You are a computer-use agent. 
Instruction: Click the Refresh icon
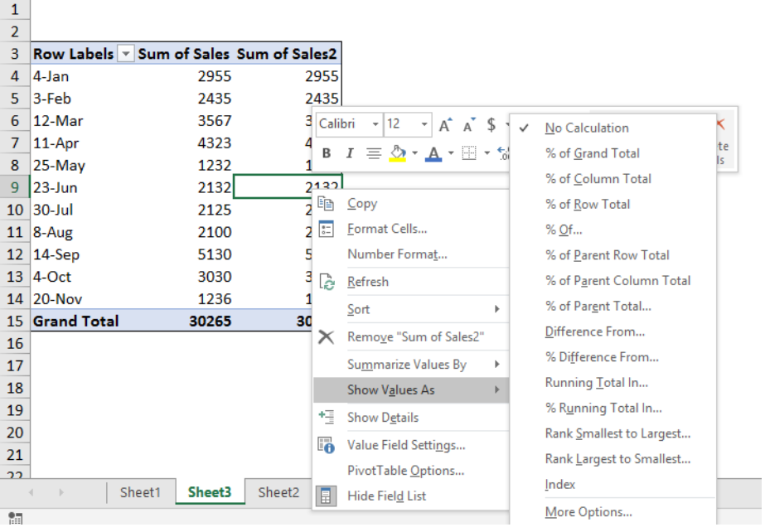click(x=327, y=282)
